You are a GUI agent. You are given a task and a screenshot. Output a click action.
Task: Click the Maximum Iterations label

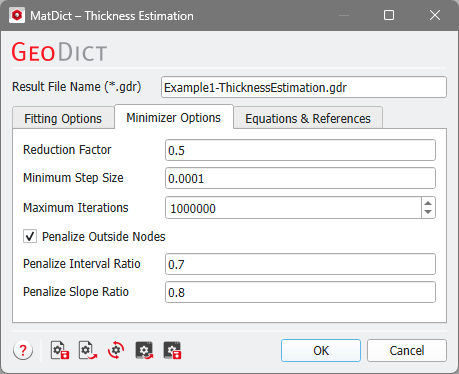click(x=76, y=208)
